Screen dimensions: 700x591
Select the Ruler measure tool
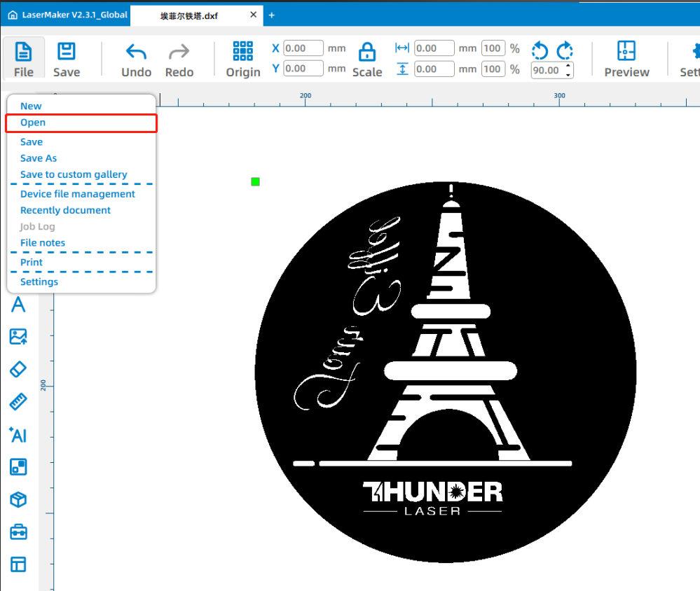point(18,402)
